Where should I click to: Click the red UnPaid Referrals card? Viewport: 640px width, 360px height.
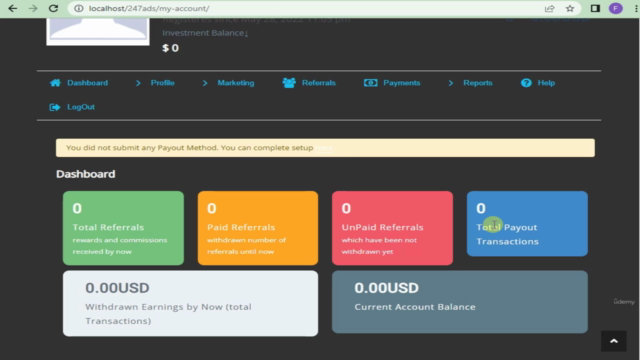[x=392, y=228]
